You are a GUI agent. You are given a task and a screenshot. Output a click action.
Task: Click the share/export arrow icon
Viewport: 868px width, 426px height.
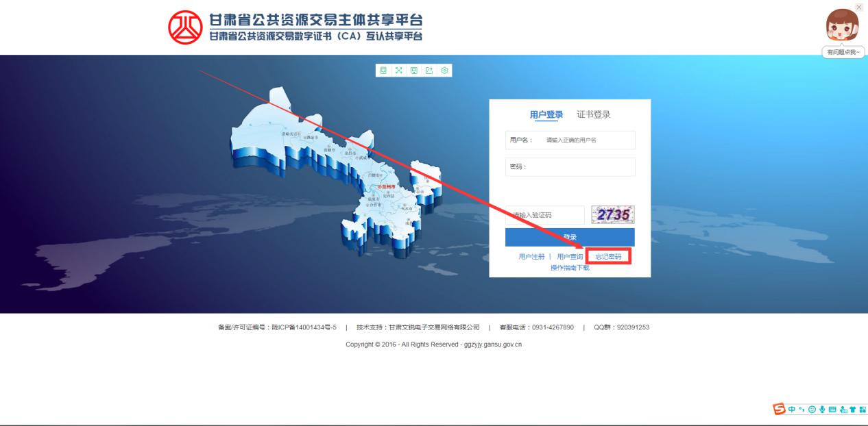coord(429,71)
